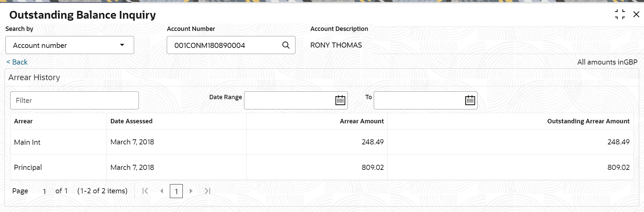The width and height of the screenshot is (644, 212).
Task: Click the Back link
Action: [17, 62]
